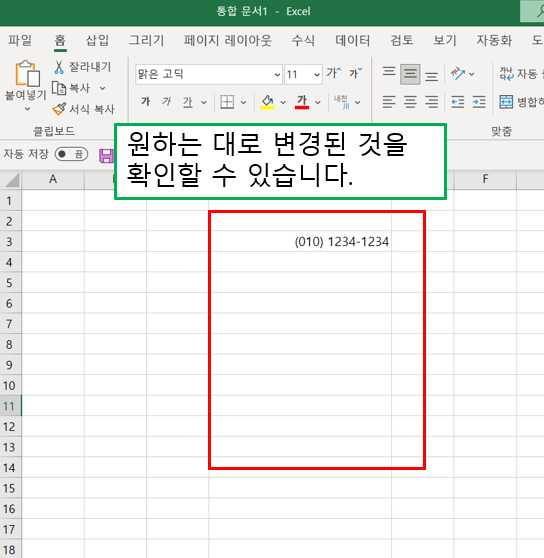Viewport: 544px width, 558px height.
Task: Click the Copy (복사) icon
Action: point(59,88)
